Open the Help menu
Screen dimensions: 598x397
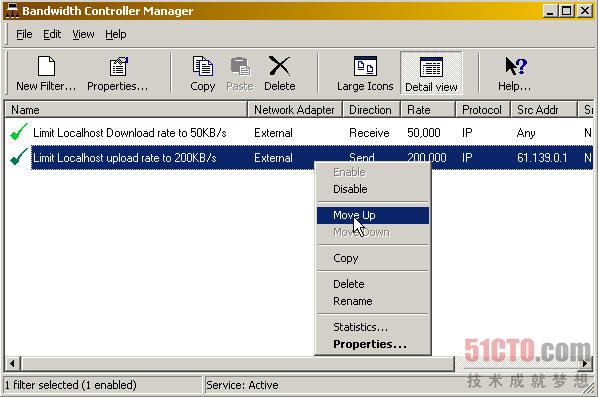(116, 34)
